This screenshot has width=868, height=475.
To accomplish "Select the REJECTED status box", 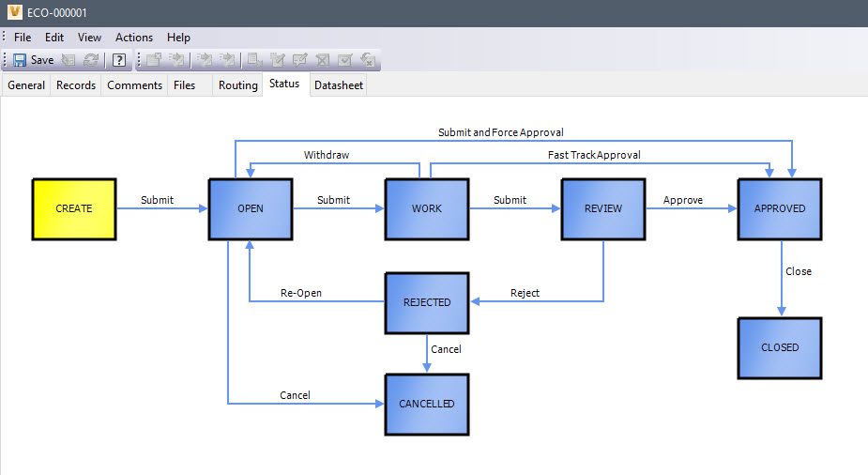I will 427,302.
